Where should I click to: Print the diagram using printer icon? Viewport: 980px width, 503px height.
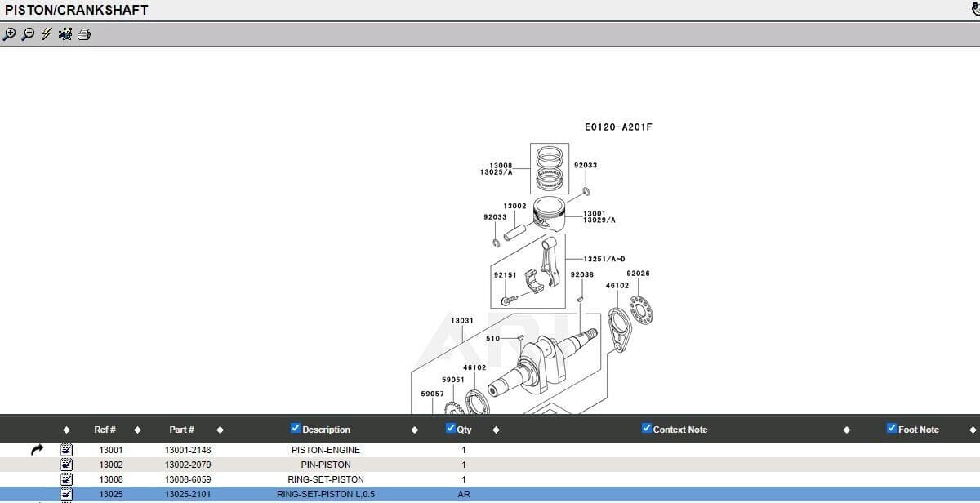[84, 34]
